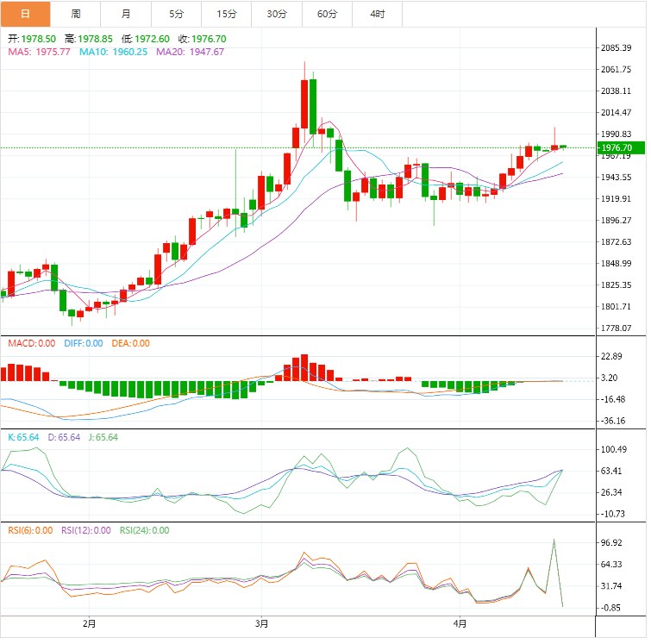Choose the 30分 interval tab

point(278,14)
